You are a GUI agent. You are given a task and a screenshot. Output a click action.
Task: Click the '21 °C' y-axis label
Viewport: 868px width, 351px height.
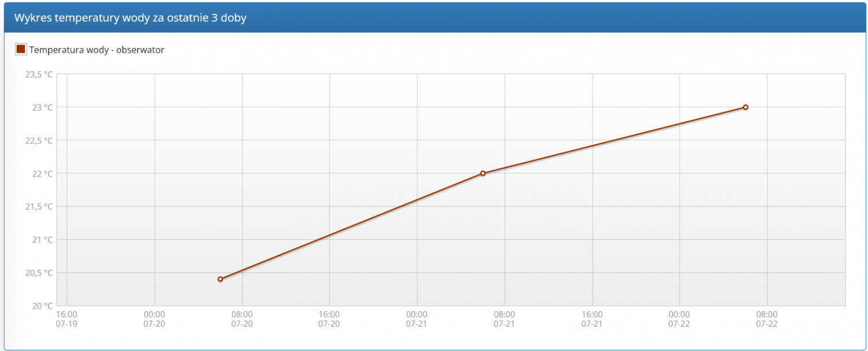tap(42, 240)
